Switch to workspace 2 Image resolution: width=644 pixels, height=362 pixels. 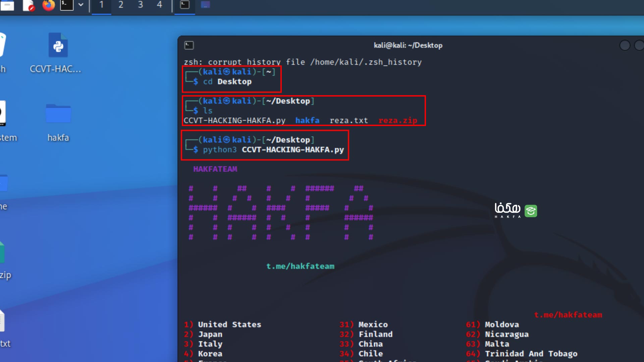[121, 5]
